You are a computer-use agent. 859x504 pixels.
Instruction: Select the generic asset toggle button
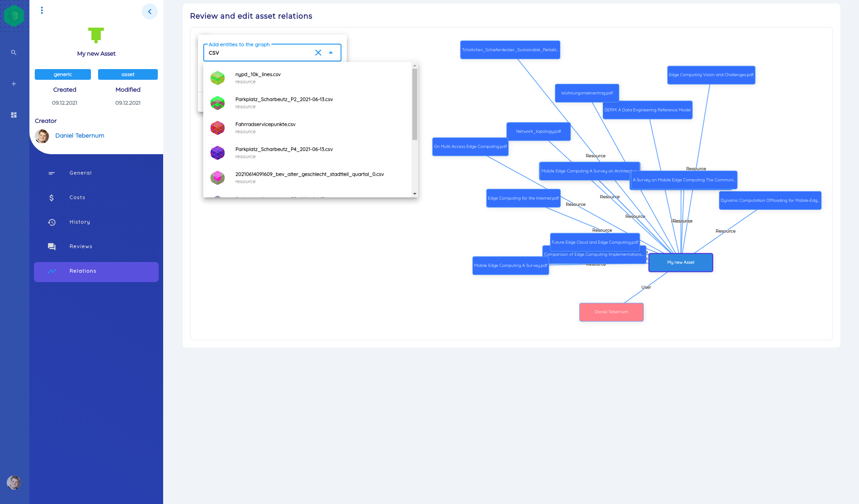click(63, 74)
